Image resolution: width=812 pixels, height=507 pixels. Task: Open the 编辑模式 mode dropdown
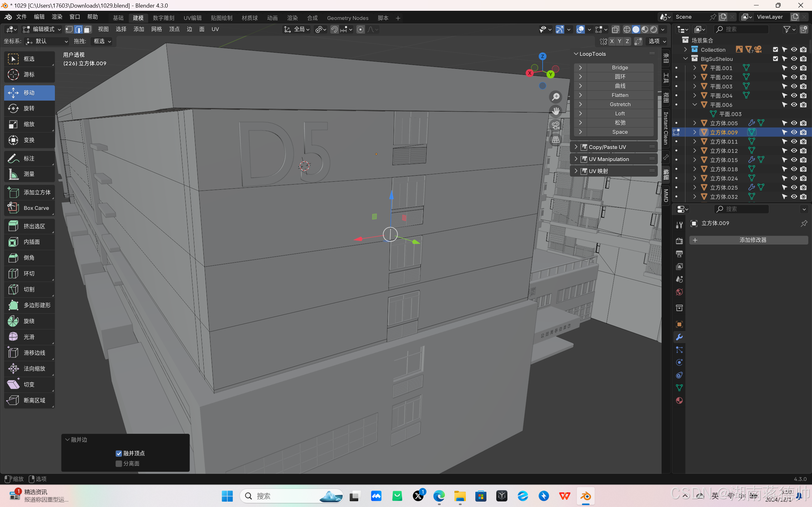pos(42,29)
